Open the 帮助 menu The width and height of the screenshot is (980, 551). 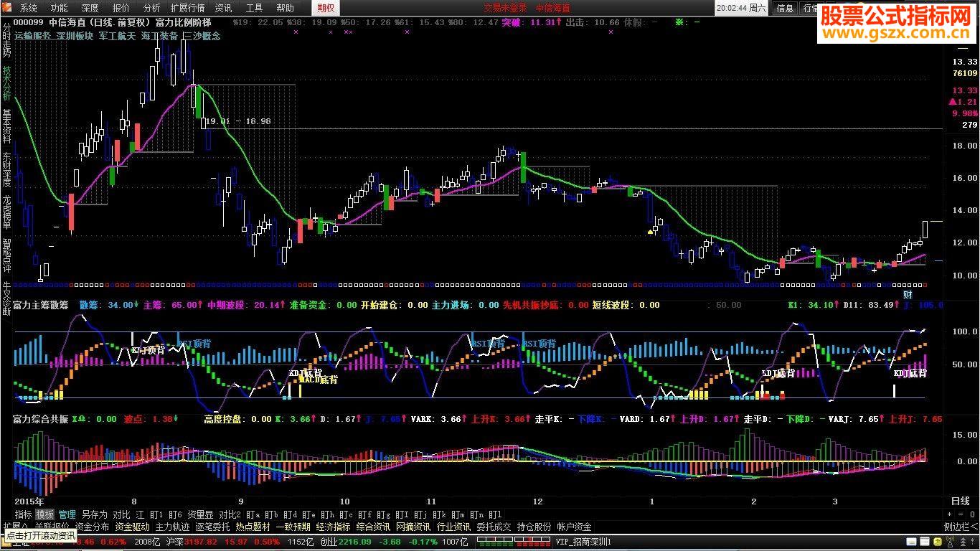click(x=285, y=8)
